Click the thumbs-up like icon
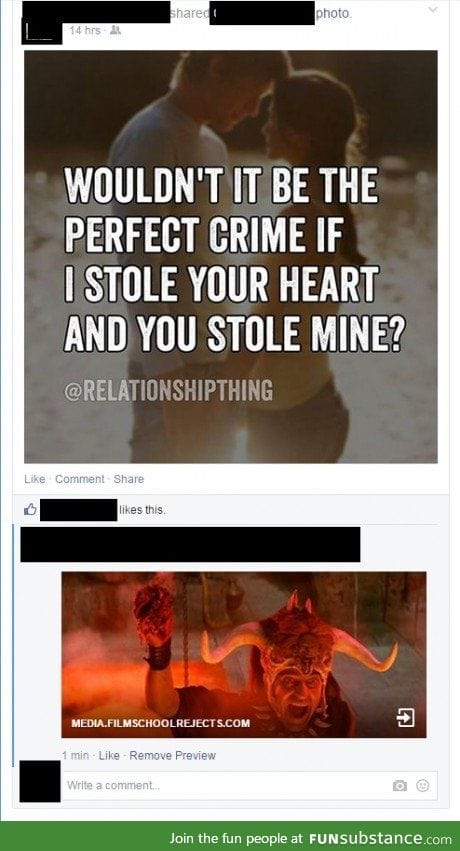460x851 pixels. pos(30,510)
